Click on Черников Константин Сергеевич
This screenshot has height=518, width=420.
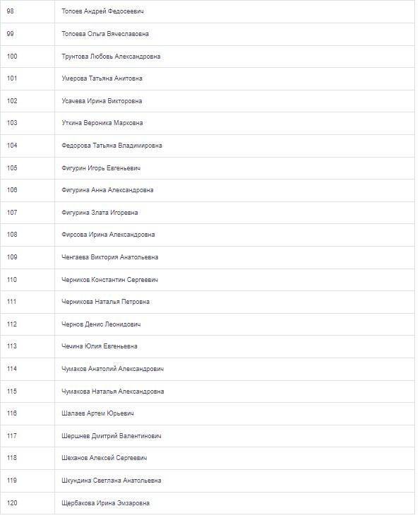point(110,279)
